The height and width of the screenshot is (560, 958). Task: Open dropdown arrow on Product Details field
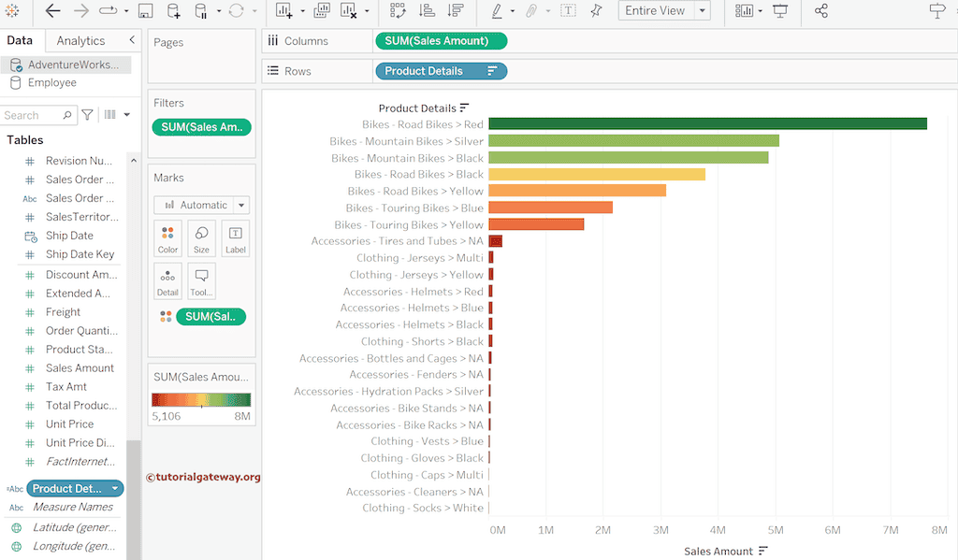(x=114, y=489)
